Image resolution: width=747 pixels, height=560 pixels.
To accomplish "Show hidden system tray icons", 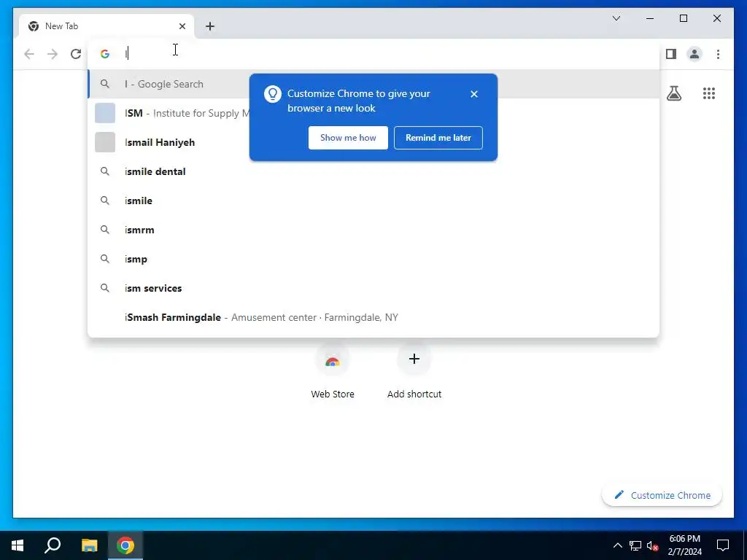I will coord(617,545).
